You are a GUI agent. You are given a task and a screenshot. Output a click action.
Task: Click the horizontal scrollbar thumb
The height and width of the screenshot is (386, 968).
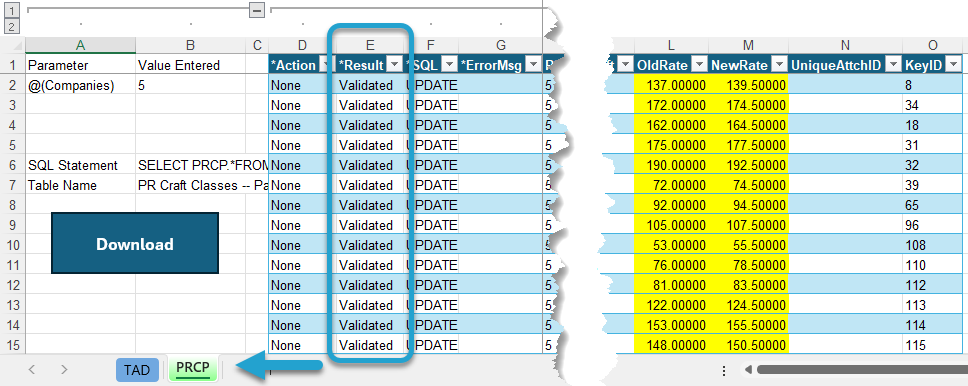pyautogui.click(x=862, y=370)
